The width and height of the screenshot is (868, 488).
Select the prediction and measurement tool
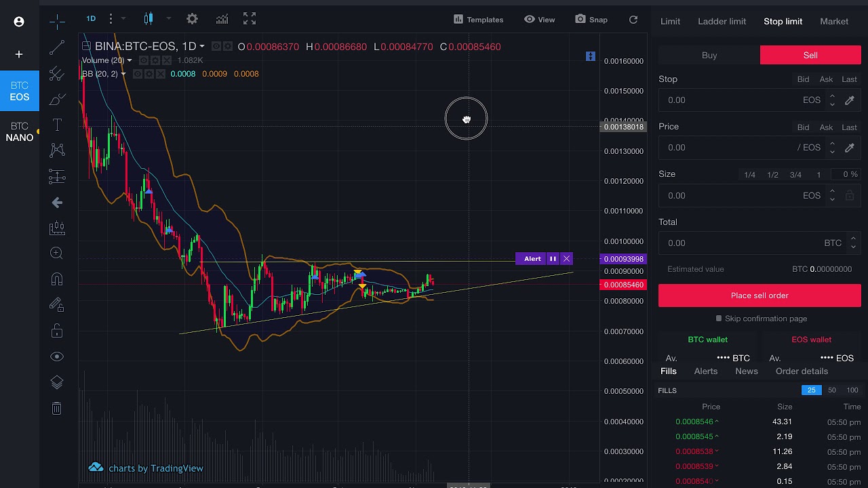point(57,177)
